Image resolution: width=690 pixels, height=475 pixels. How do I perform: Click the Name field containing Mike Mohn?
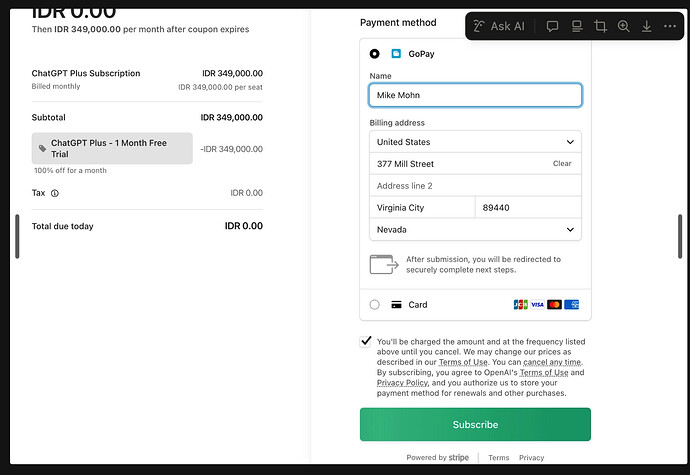tap(475, 95)
